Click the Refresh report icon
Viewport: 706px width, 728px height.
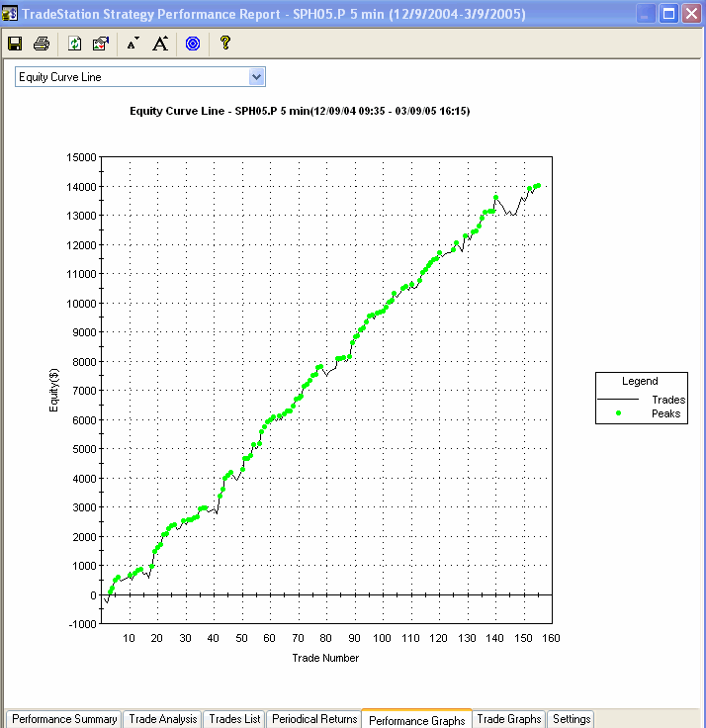[74, 44]
